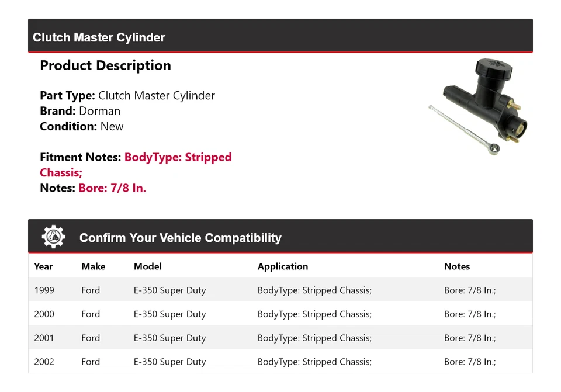Select the 1999 Ford E-350 row
561x392 pixels.
click(280, 290)
